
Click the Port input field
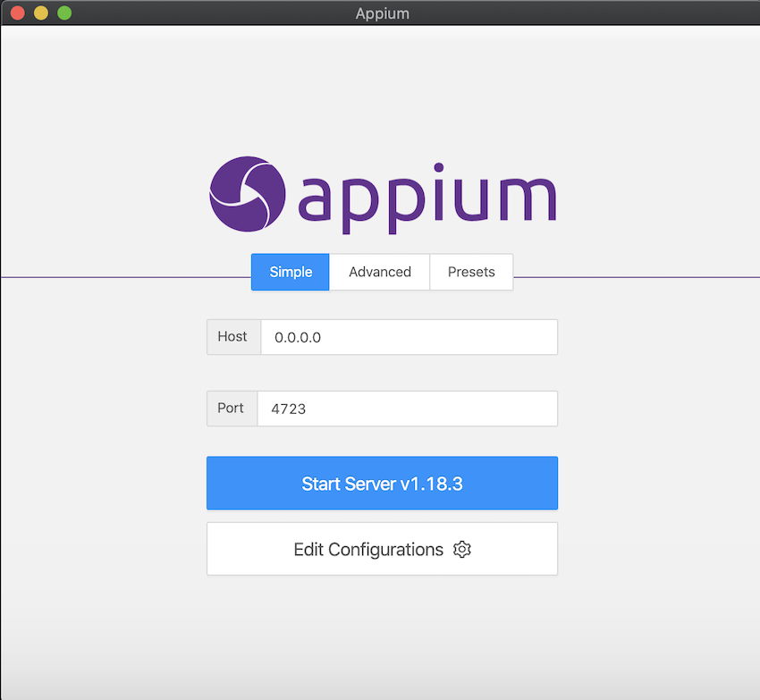(407, 409)
